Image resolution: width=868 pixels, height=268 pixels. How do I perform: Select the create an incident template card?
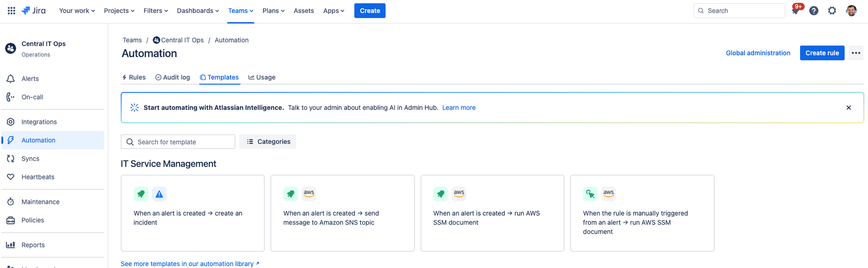pos(192,213)
